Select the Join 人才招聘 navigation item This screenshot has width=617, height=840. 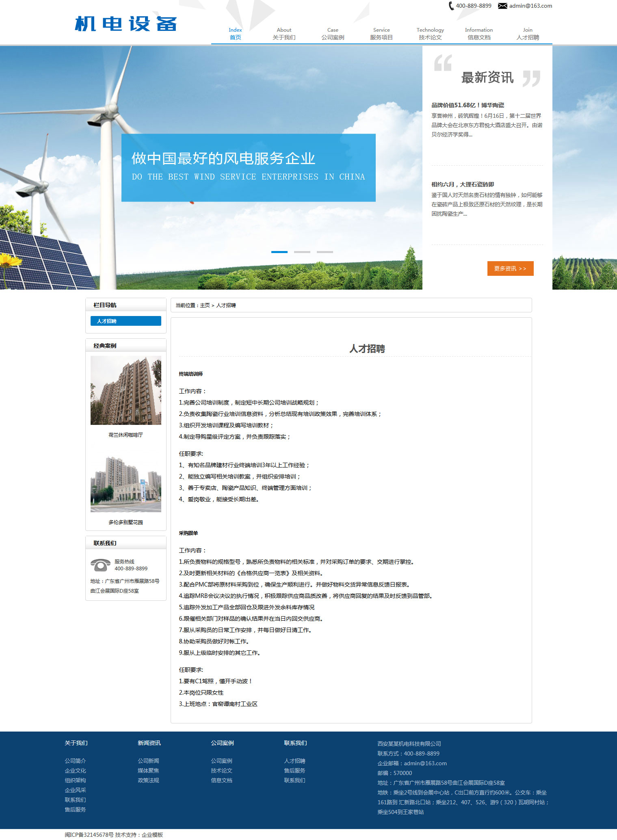pos(528,34)
